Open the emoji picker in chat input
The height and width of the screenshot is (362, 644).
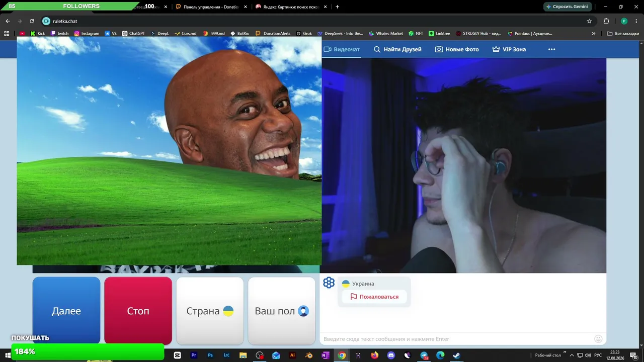598,339
